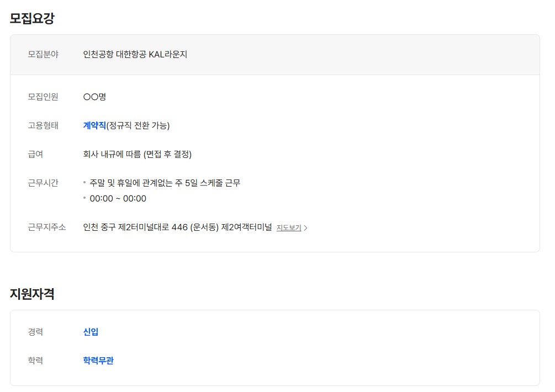This screenshot has height=392, width=555.
Task: Click the 모집요강 section heading
Action: click(32, 18)
